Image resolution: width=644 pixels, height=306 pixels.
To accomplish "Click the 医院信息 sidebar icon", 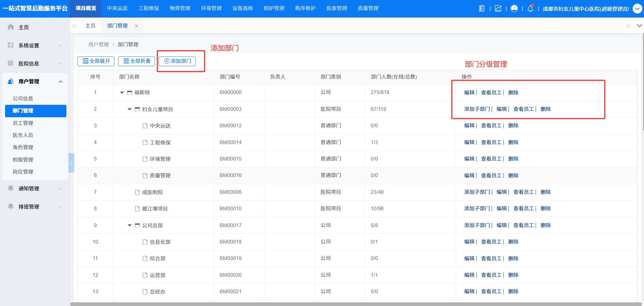I will coord(11,63).
